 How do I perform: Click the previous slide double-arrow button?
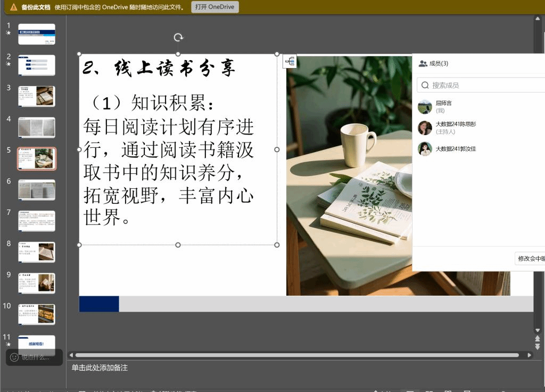(x=537, y=338)
